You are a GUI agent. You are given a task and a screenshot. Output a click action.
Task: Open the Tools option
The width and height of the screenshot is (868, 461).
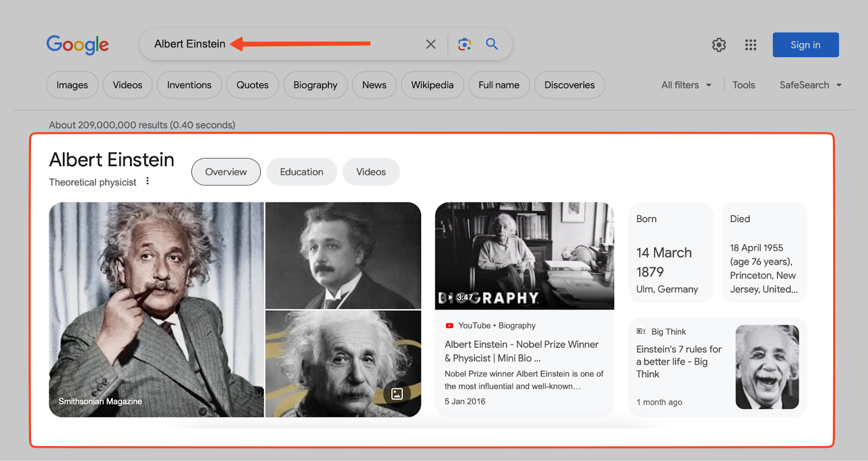point(744,85)
